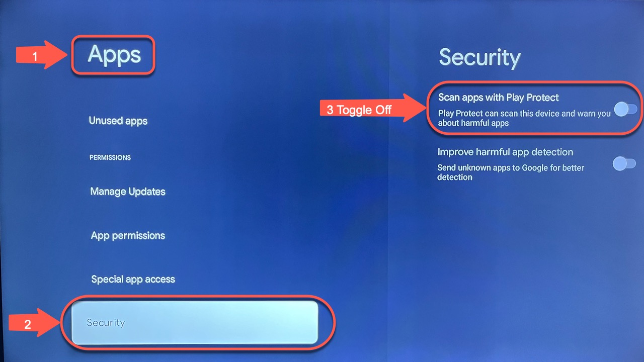Click the number 2 annotation label
Screen dimensions: 644x362
tap(28, 325)
